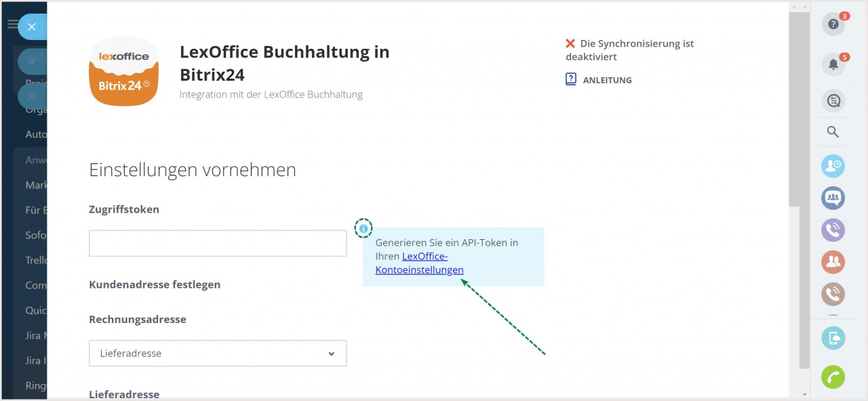Focus the Zugriffstoken input field
The height and width of the screenshot is (401, 868).
point(218,243)
